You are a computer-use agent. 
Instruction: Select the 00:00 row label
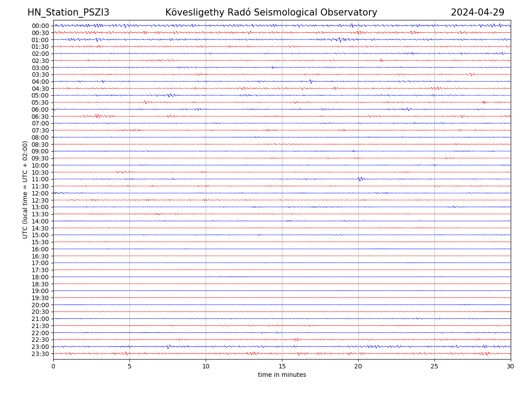(40, 26)
